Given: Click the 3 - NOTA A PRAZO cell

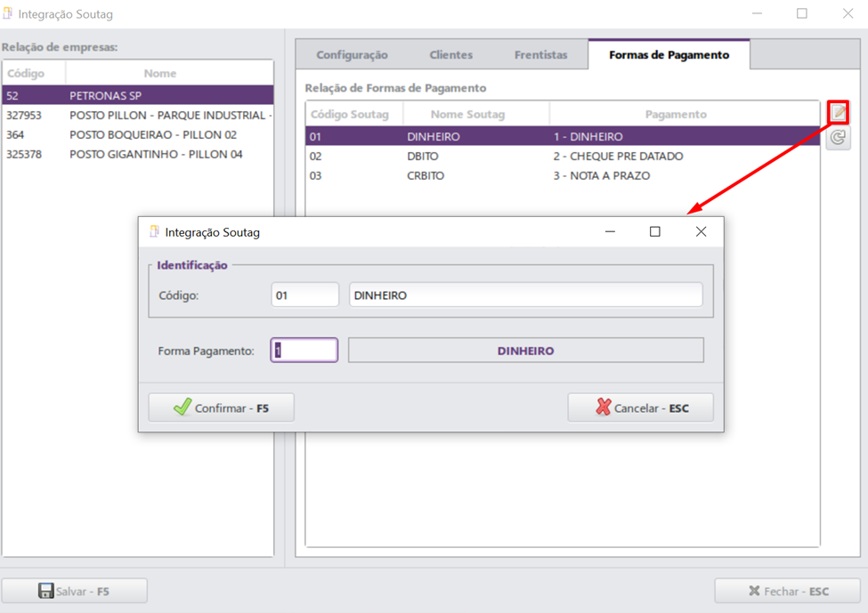Looking at the screenshot, I should [602, 175].
